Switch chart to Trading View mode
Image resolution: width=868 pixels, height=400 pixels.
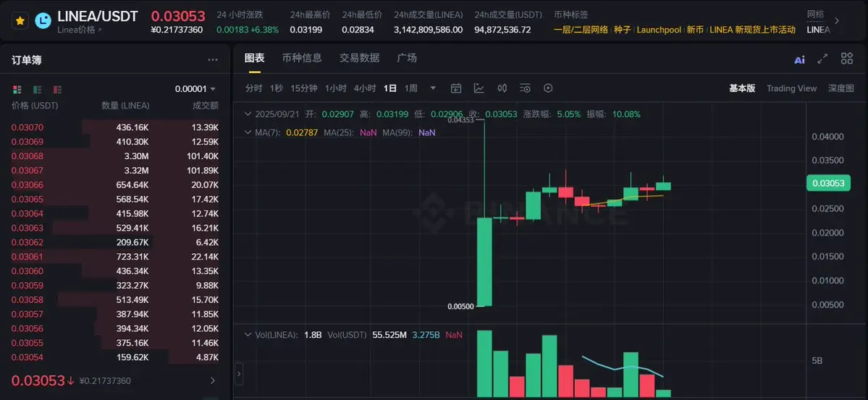coord(791,88)
